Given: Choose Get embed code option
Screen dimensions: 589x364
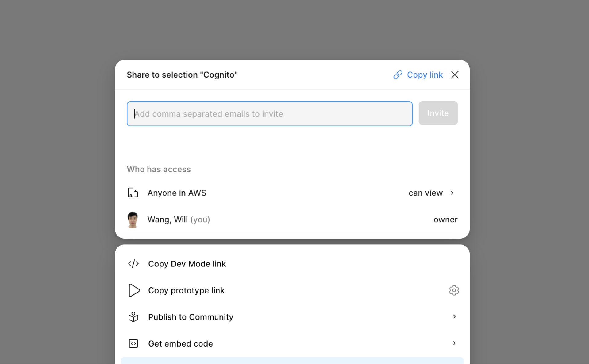Looking at the screenshot, I should pyautogui.click(x=180, y=343).
